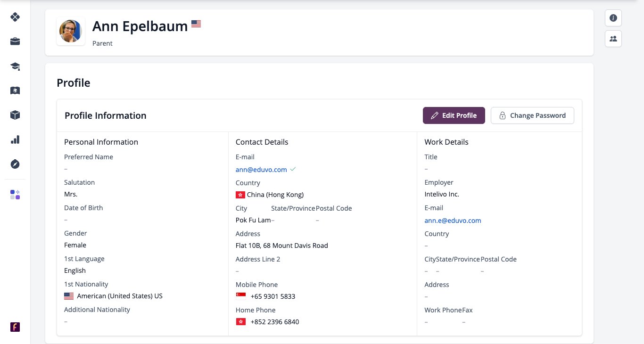Image resolution: width=644 pixels, height=344 pixels.
Task: Open the diamond-grid dashboard icon in sidebar
Action: [x=15, y=17]
